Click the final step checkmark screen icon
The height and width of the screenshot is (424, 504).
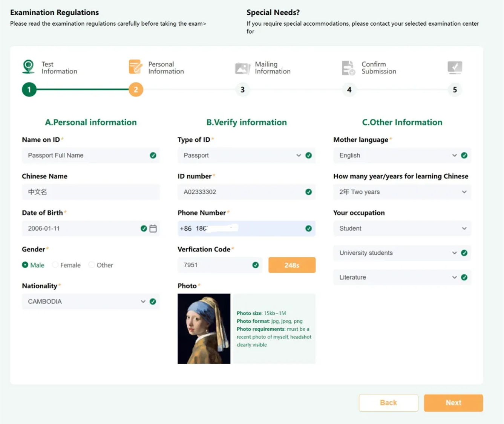point(455,67)
